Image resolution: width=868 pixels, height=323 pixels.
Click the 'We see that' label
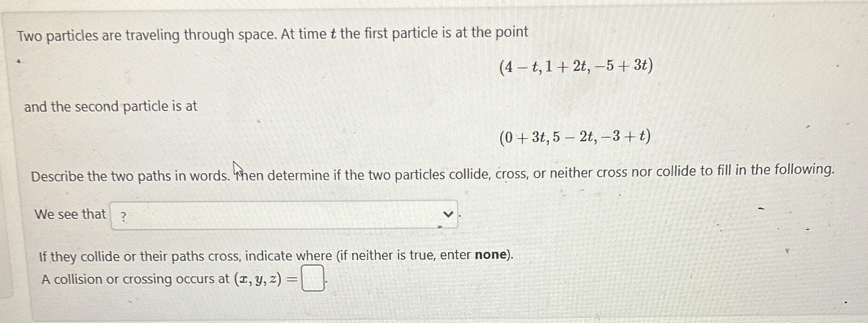click(x=70, y=215)
